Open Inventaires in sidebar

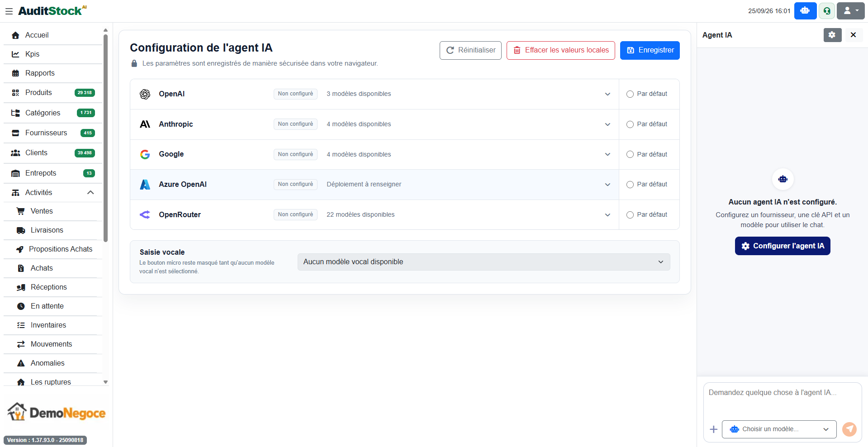53,325
